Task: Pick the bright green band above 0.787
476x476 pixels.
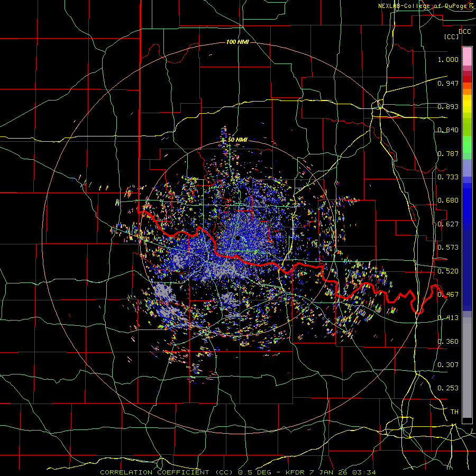Action: point(467,144)
